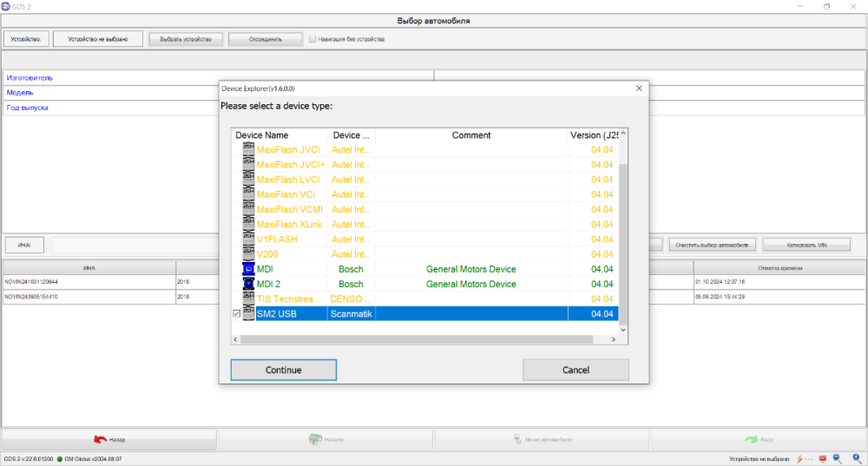The image size is (868, 466).
Task: Click VIN entry NOVIN240905154410
Action: (31, 297)
